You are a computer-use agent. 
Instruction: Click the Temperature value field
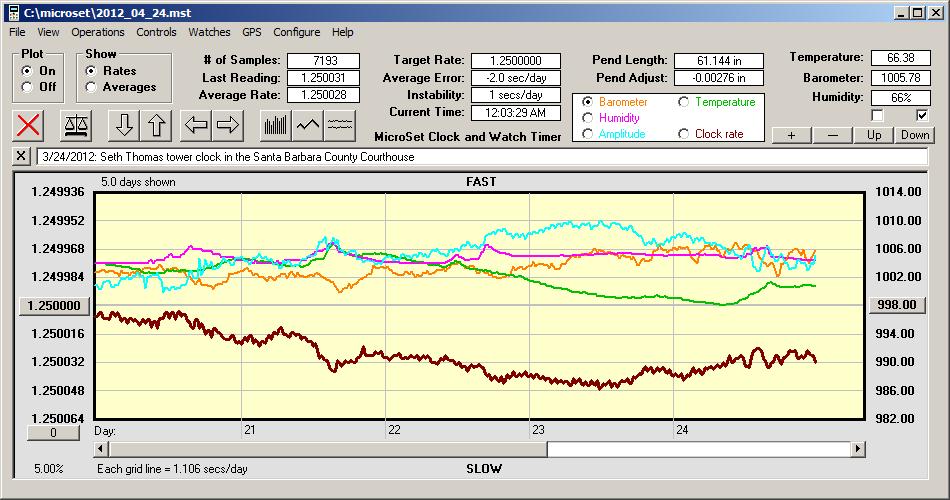click(x=900, y=58)
